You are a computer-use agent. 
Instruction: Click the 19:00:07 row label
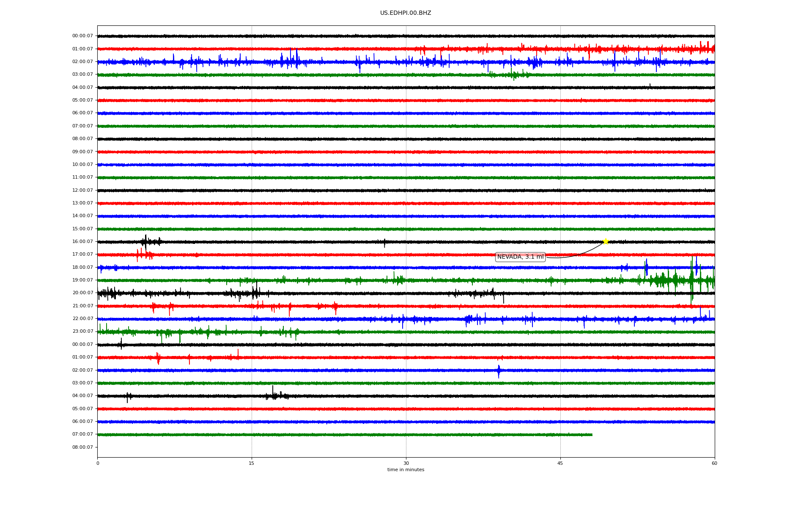82,280
